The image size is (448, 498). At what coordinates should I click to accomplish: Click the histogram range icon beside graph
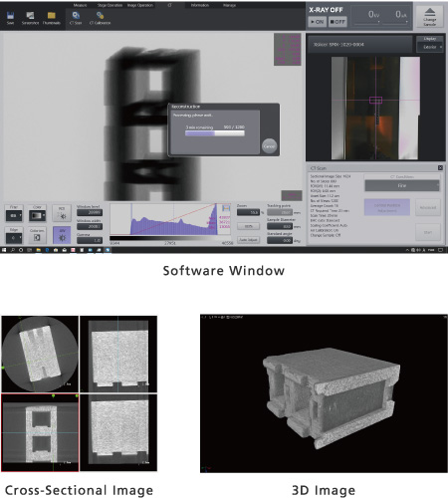coord(226,208)
